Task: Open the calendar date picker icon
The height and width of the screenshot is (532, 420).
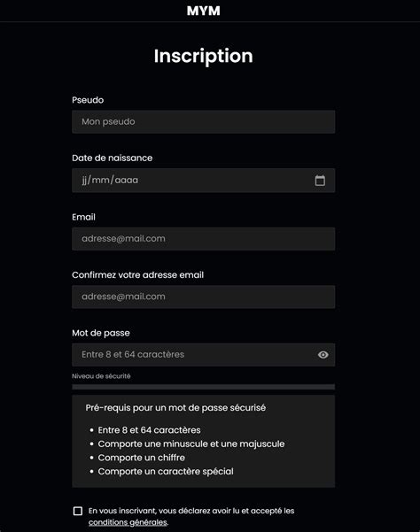Action: pos(320,181)
